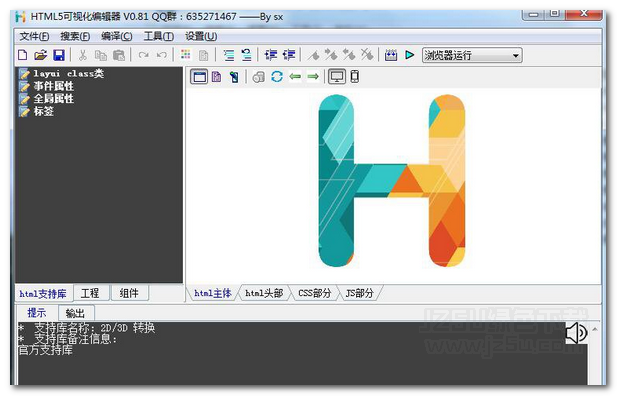Open a file using the folder icon
Image resolution: width=617 pixels, height=396 pixels.
point(41,55)
